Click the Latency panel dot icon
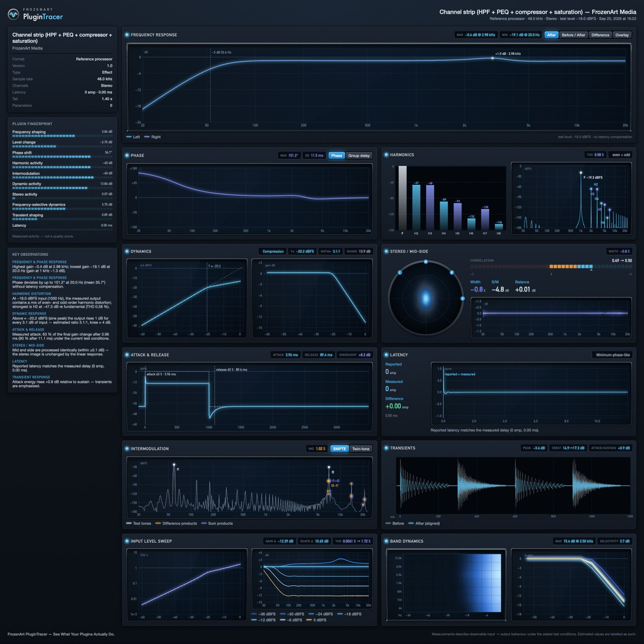The width and height of the screenshot is (644, 644). [x=386, y=355]
